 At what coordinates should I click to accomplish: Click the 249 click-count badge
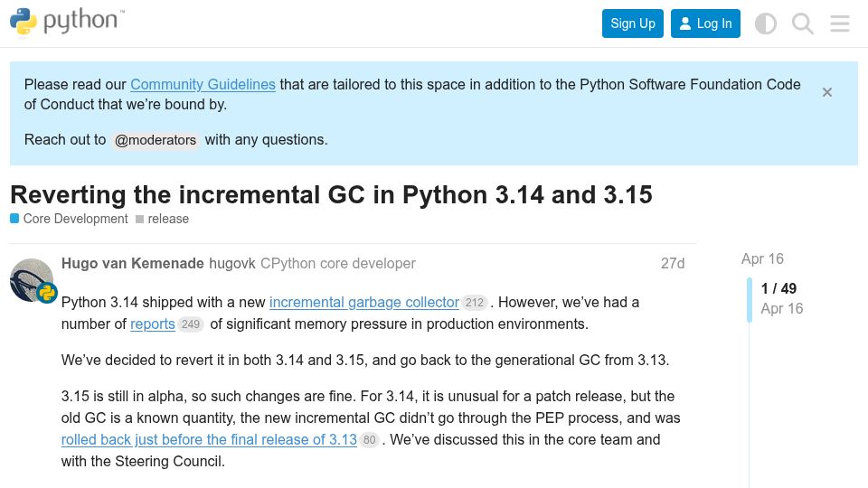[191, 324]
